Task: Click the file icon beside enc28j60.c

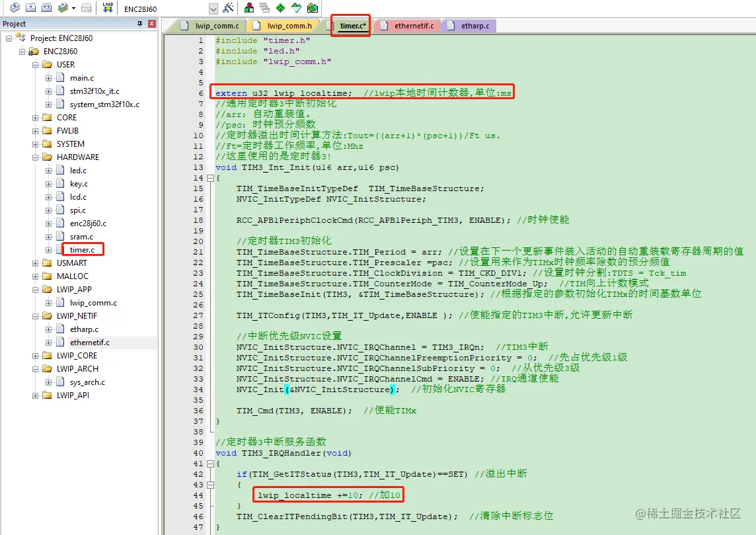Action: tap(60, 224)
